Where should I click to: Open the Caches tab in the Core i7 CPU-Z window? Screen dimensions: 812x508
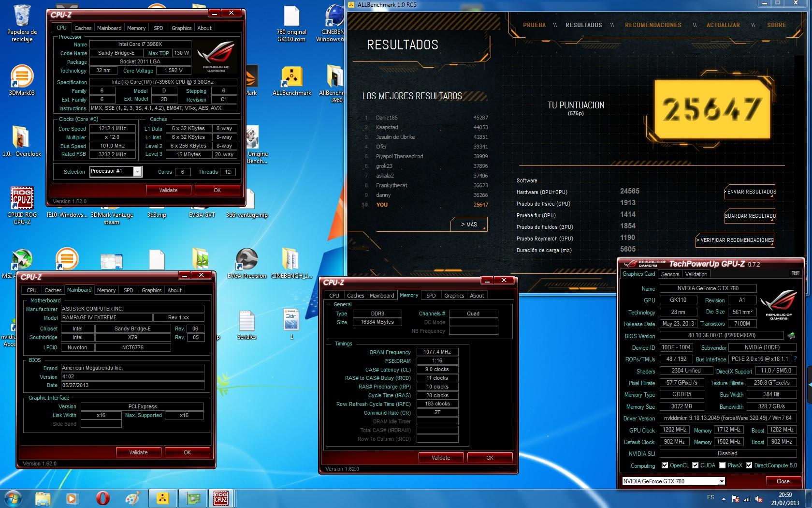[x=83, y=28]
